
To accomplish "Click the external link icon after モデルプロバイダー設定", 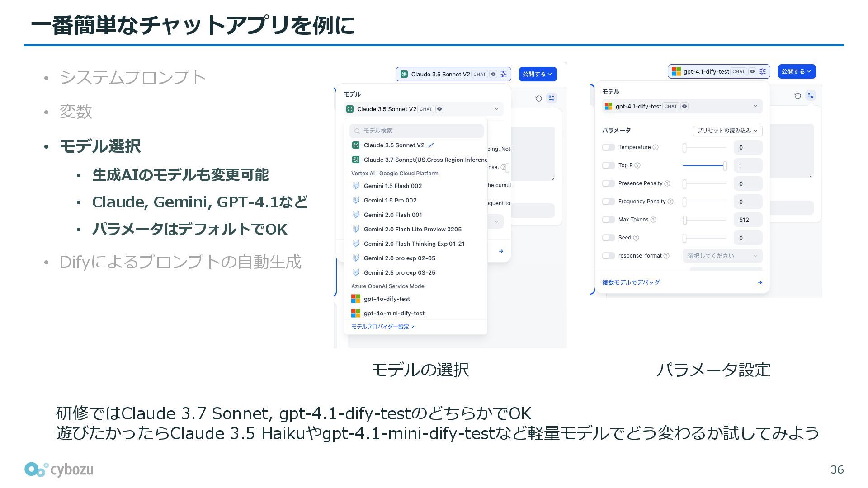I will point(413,327).
